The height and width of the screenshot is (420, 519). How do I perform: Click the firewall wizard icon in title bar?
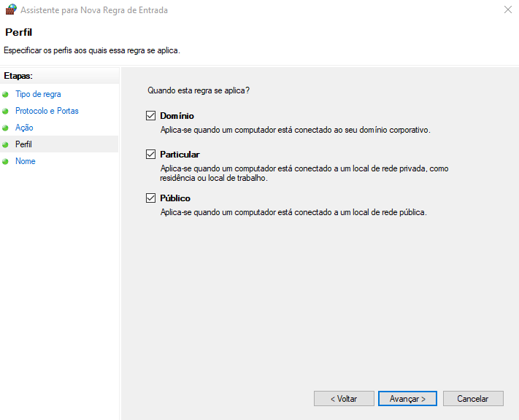click(x=10, y=10)
